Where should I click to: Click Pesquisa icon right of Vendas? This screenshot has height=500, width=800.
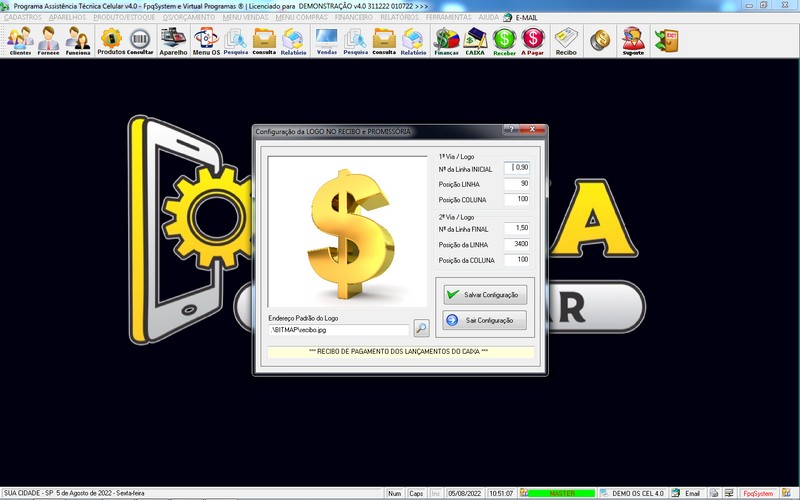point(356,41)
